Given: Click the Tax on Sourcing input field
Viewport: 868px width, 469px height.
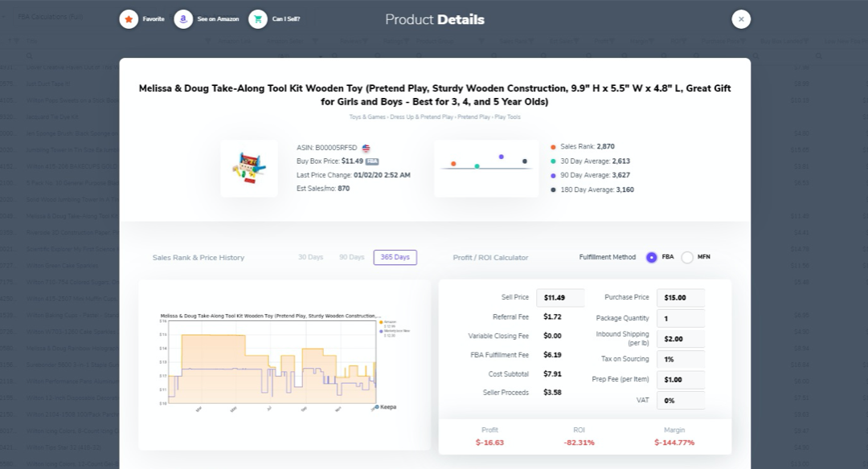Looking at the screenshot, I should pyautogui.click(x=681, y=360).
